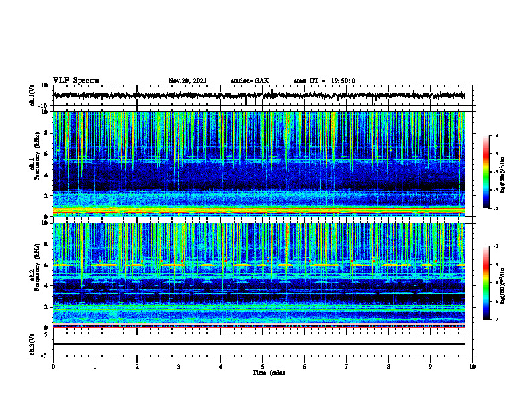The image size is (532, 411).
Task: Click the ch.2 spectrogram color scale bar
Action: point(486,283)
